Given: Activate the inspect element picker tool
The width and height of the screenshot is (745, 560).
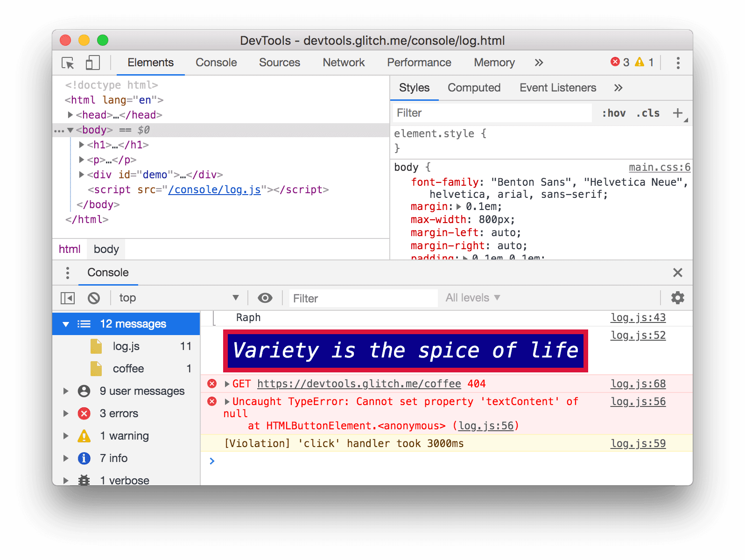Looking at the screenshot, I should click(68, 63).
